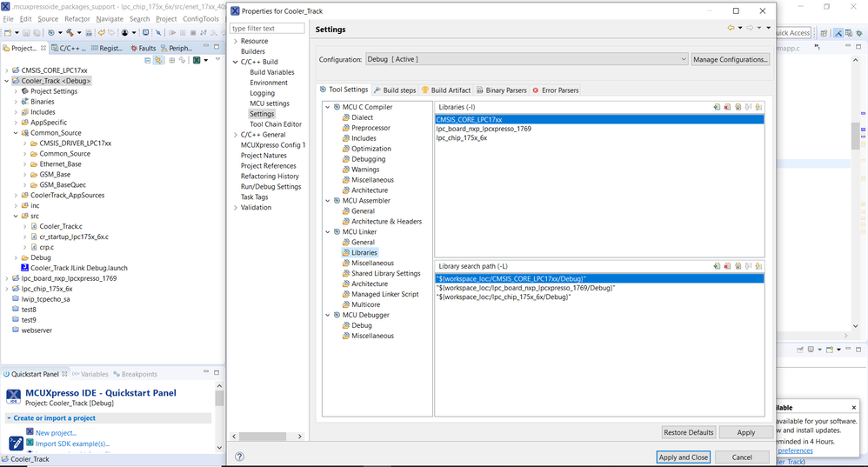Expand the C/C++ General category

coord(236,135)
